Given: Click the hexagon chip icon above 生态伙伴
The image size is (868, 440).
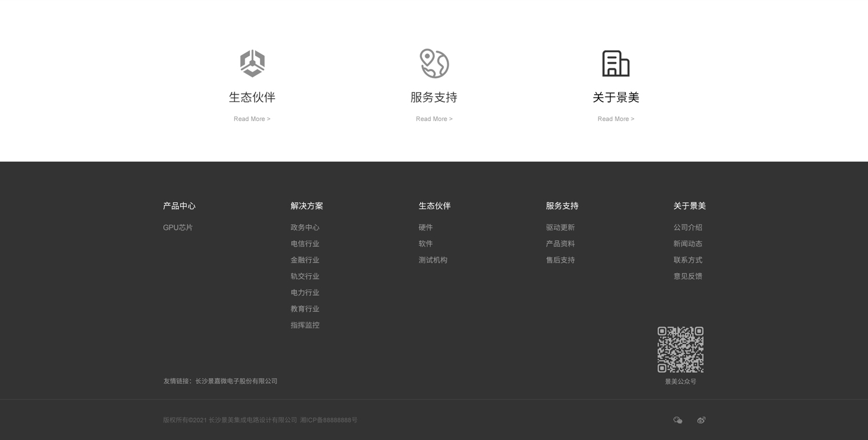Looking at the screenshot, I should click(252, 63).
